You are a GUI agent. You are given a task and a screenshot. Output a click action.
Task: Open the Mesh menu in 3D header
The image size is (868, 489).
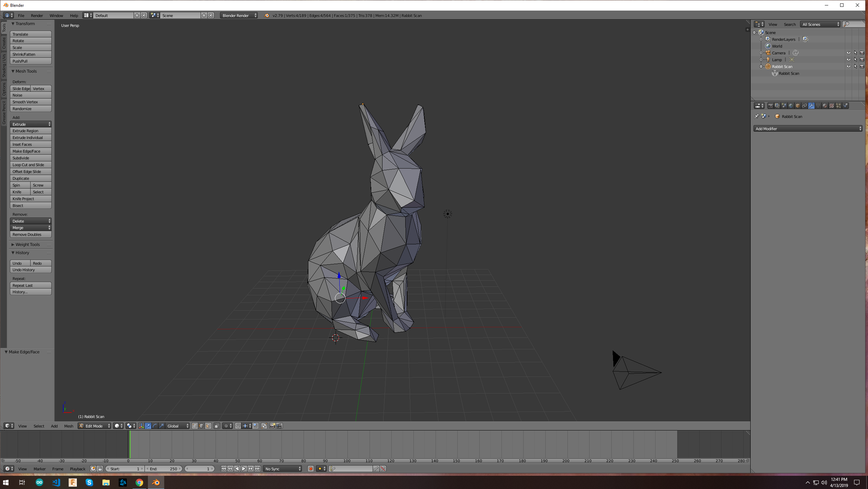click(69, 426)
